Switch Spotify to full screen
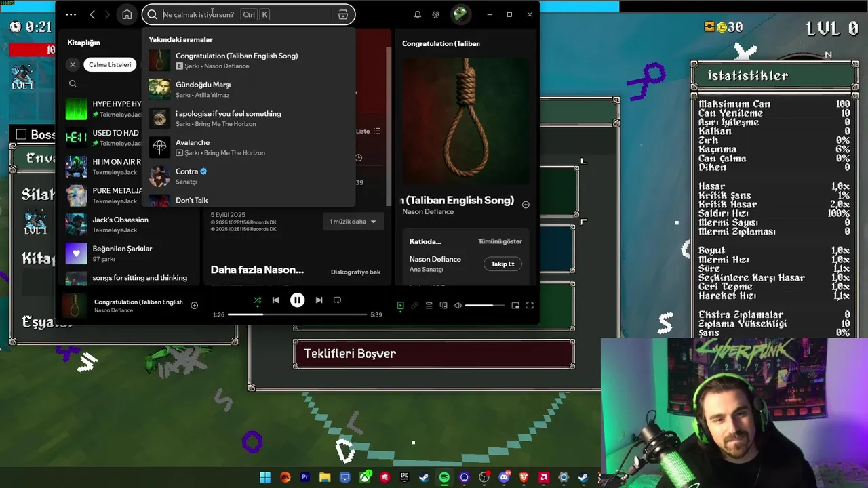 point(530,306)
